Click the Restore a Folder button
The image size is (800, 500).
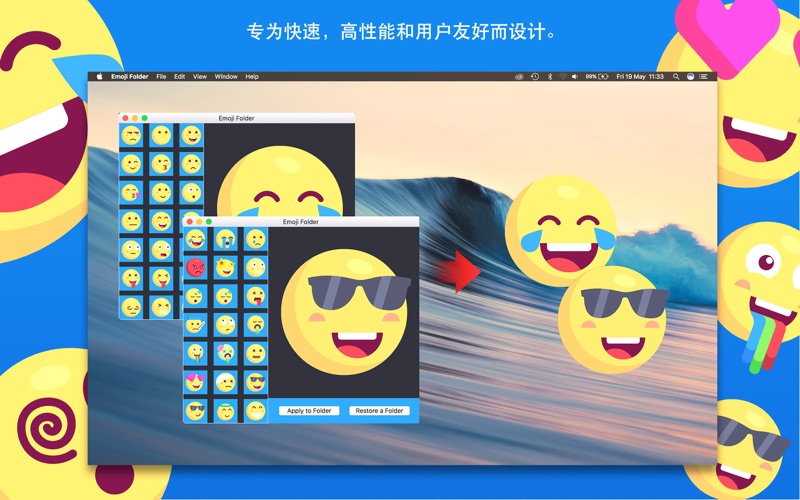380,411
